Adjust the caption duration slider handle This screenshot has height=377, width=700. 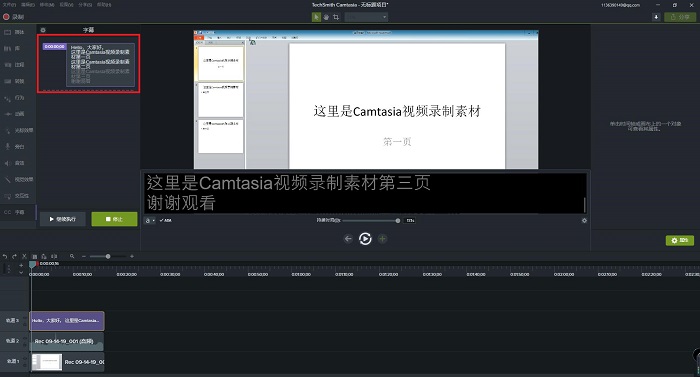click(398, 221)
